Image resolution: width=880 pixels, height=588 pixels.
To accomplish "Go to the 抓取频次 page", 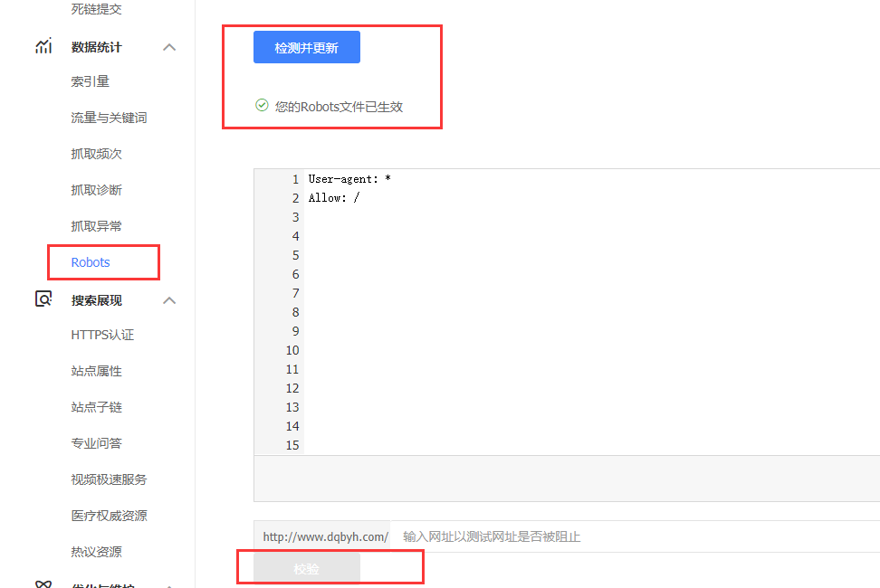I will tap(96, 154).
